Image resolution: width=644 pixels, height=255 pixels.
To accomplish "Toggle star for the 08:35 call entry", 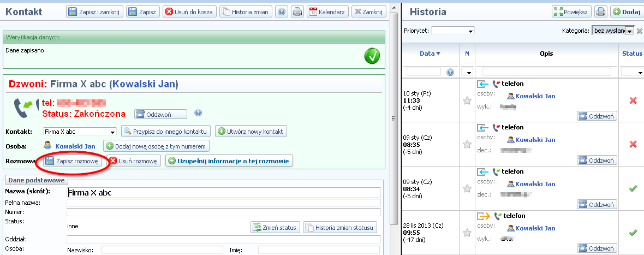I will pos(467,145).
